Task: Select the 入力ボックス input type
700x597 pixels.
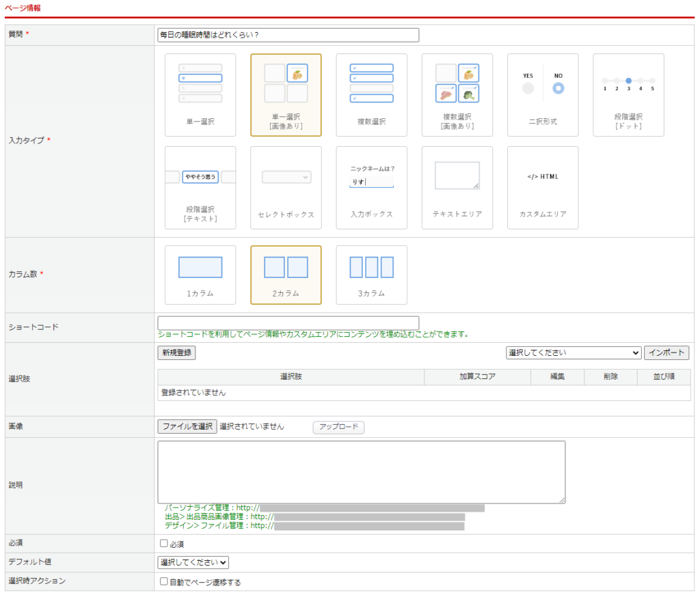Action: (x=371, y=187)
